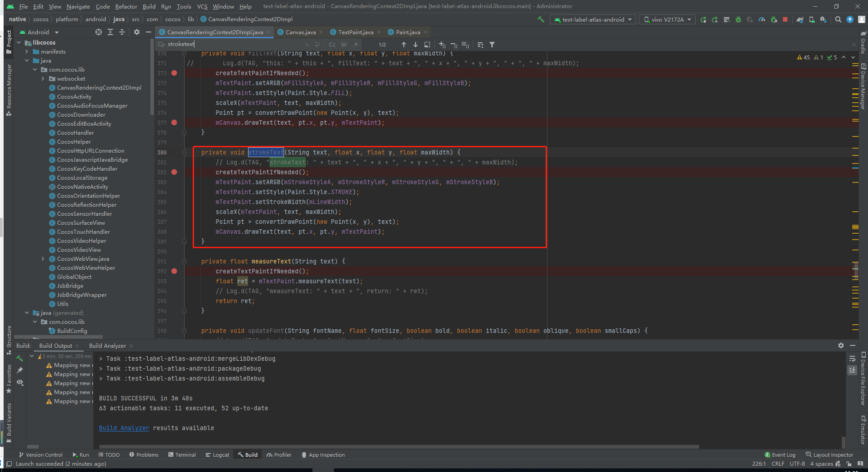Image resolution: width=868 pixels, height=472 pixels.
Task: Open Search Everywhere magnifier icon
Action: click(838, 19)
